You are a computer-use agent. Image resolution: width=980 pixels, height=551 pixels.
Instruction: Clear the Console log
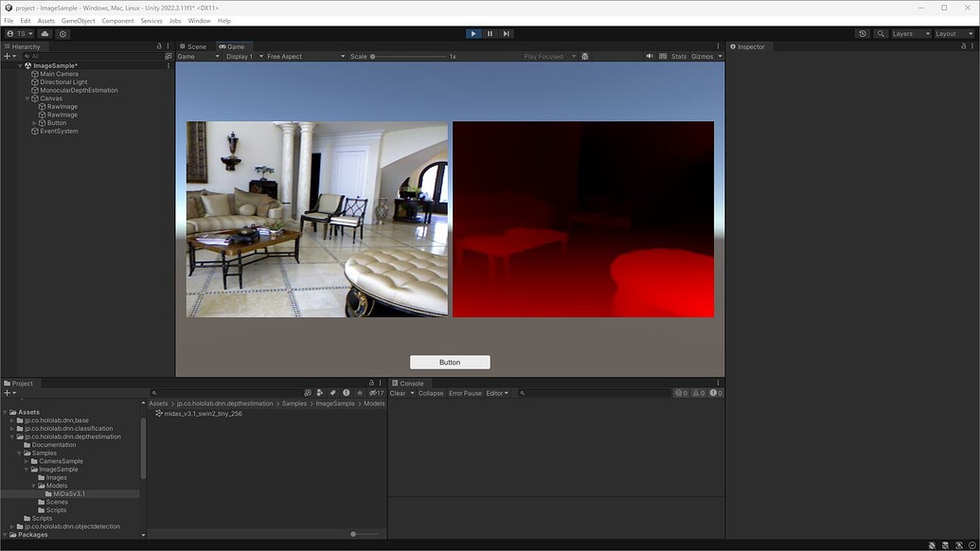[398, 393]
